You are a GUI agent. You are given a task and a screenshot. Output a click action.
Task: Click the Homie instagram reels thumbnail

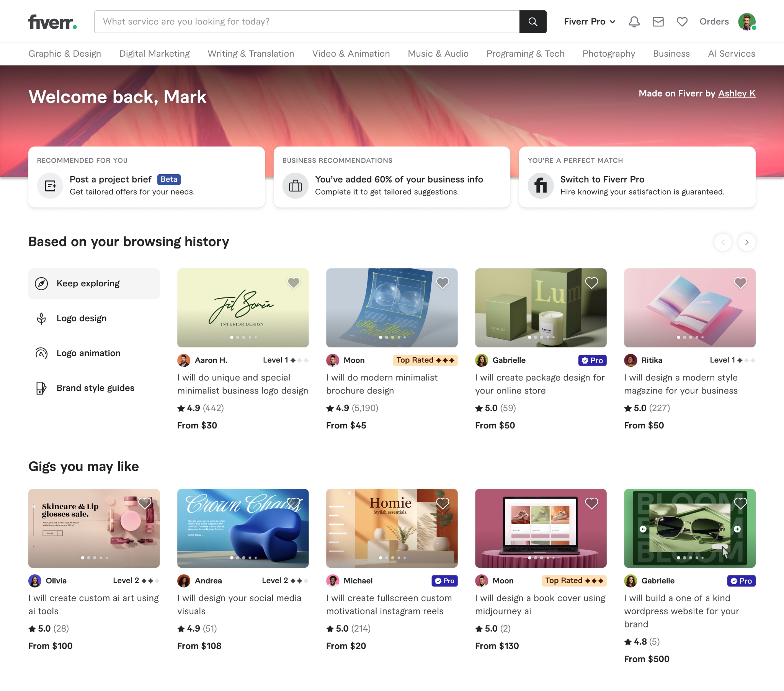[392, 528]
